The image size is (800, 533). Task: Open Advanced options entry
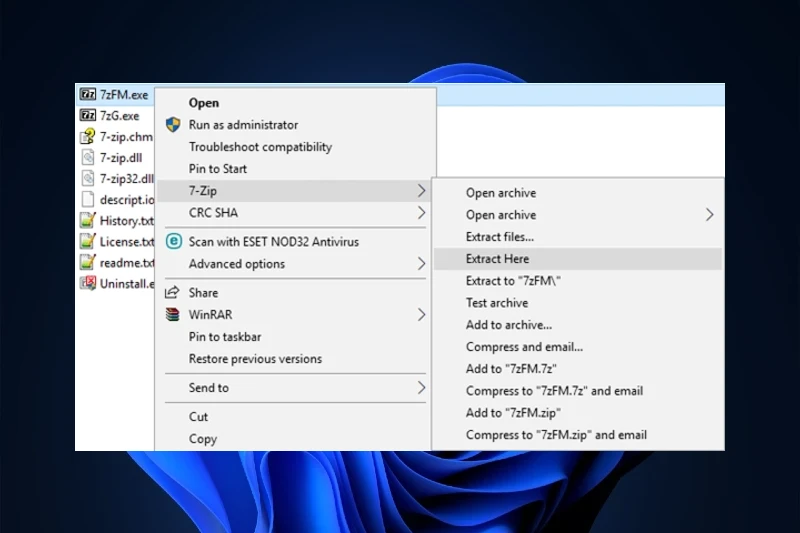pyautogui.click(x=295, y=264)
